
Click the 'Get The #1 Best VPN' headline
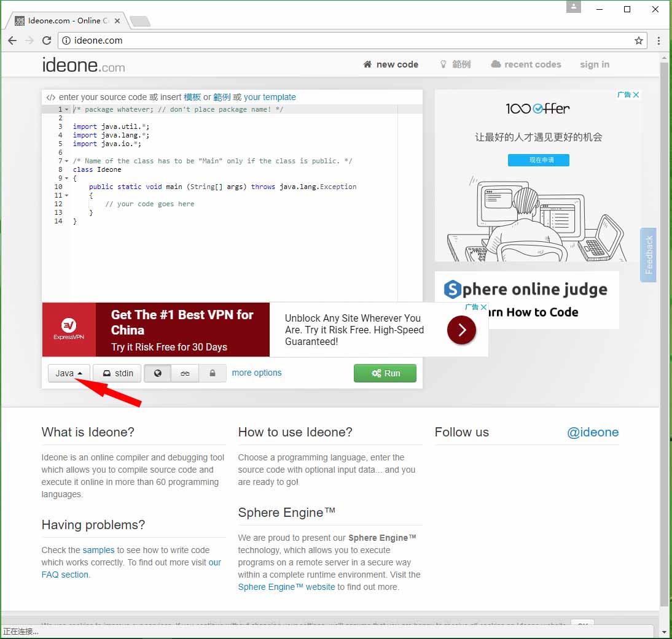pos(182,322)
